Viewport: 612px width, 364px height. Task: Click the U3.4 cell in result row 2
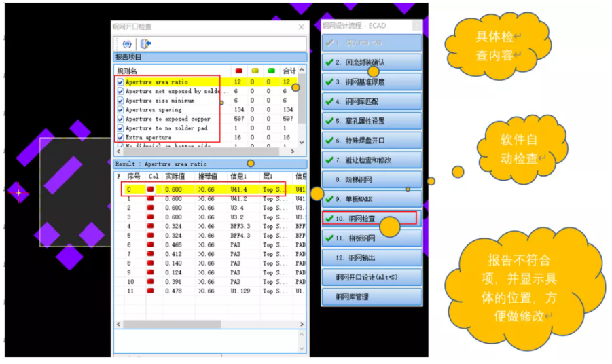coord(237,208)
